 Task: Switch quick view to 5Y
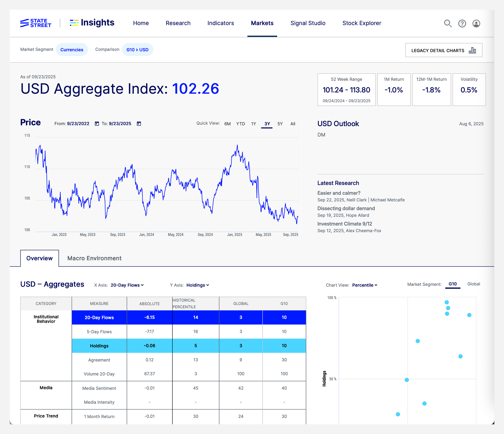click(280, 124)
